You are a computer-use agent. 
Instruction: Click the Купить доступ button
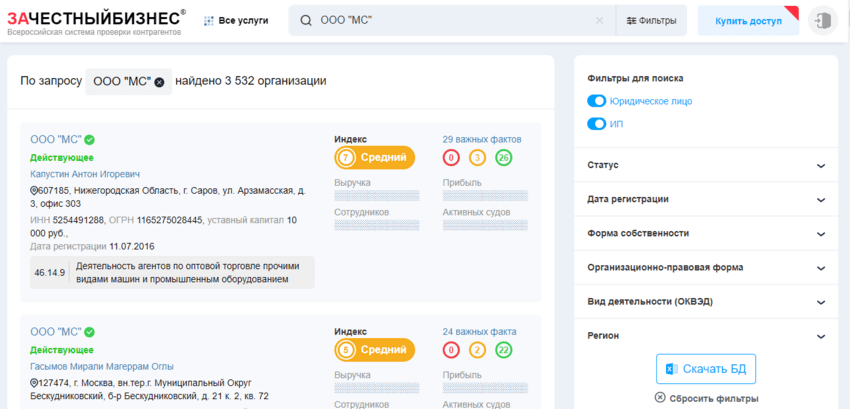tap(748, 21)
